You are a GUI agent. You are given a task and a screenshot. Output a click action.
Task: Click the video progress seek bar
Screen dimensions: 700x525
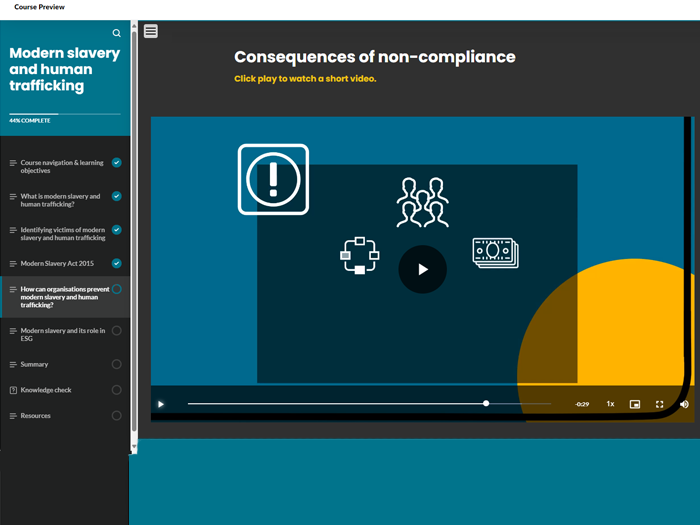click(x=368, y=404)
